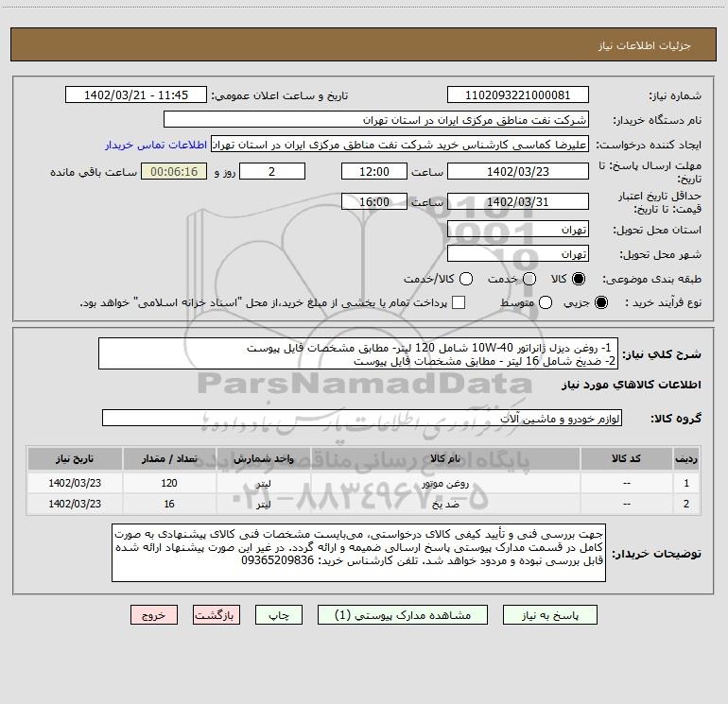Click the quantity cell 120

(169, 483)
